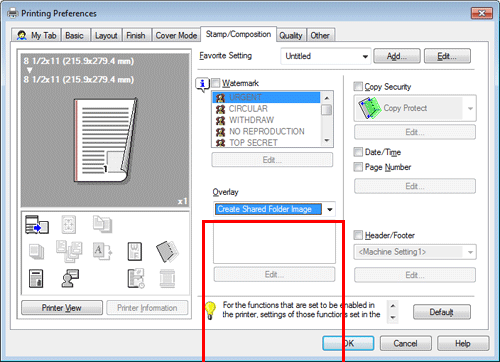Image resolution: width=500 pixels, height=362 pixels.
Task: Click Edit... below Page Number
Action: [x=415, y=186]
